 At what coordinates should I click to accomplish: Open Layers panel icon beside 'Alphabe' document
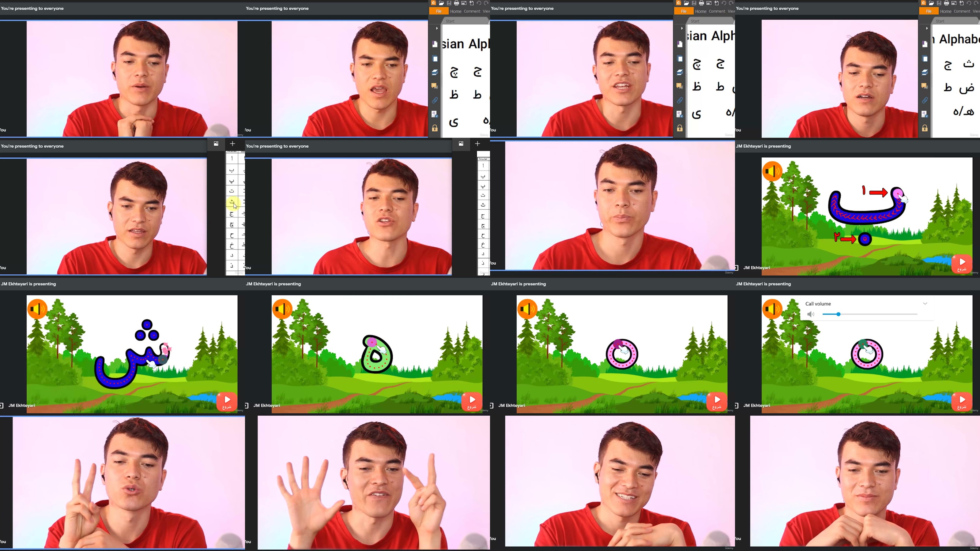pos(925,72)
